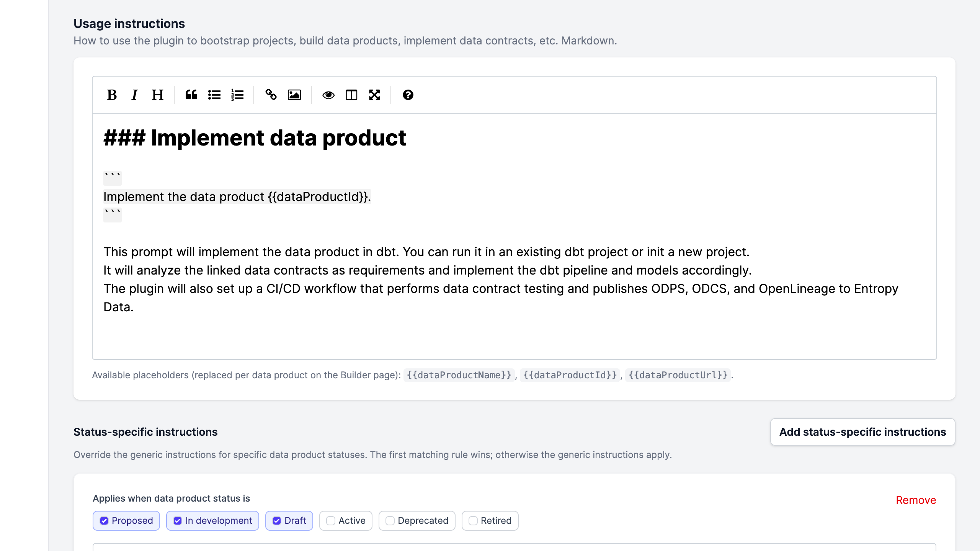Viewport: 980px width, 551px height.
Task: Uncheck the In development status checkbox
Action: tap(178, 521)
